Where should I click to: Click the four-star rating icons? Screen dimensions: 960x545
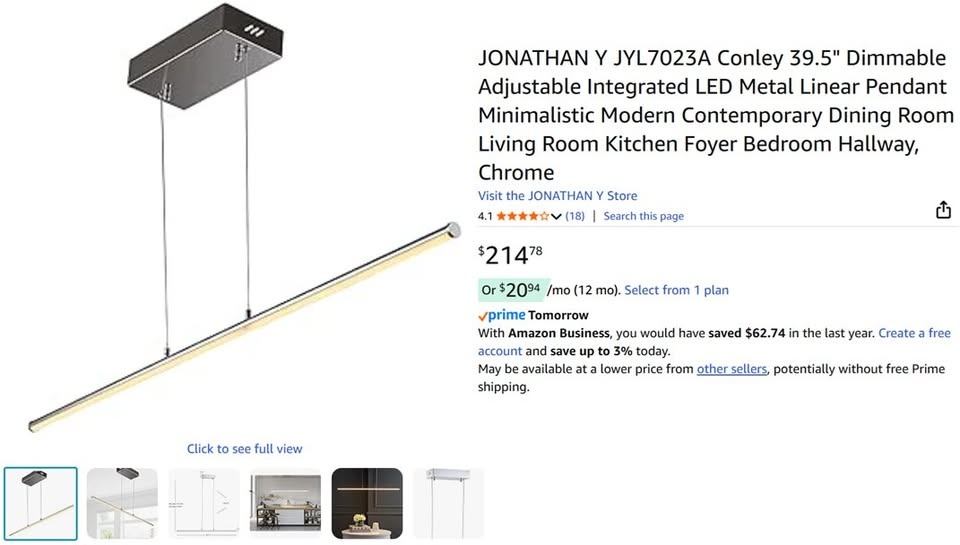coord(522,216)
